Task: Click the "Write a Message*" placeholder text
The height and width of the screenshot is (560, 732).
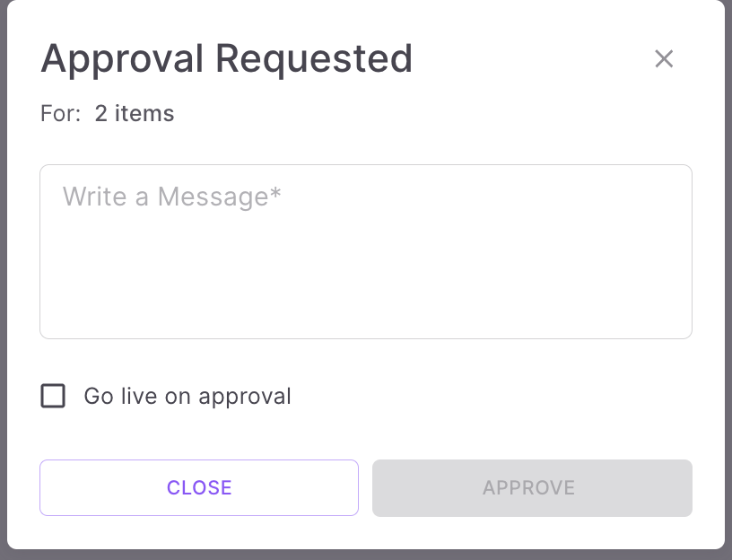Action: (171, 197)
